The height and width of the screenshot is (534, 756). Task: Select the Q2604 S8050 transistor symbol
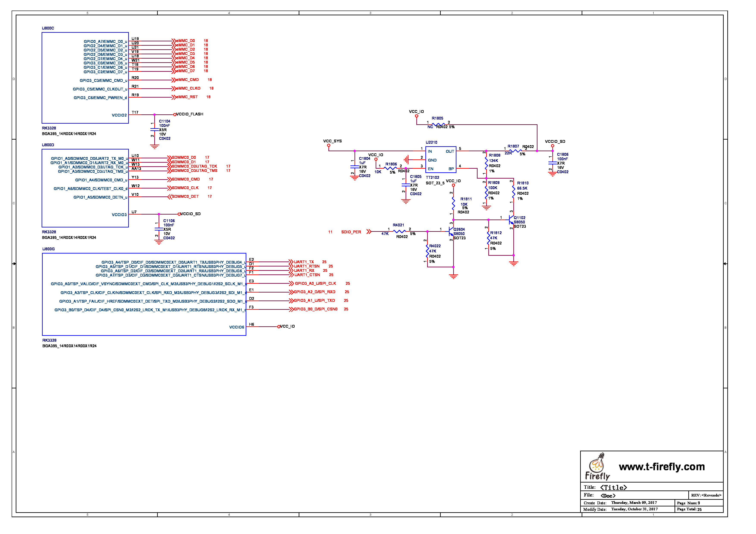451,232
